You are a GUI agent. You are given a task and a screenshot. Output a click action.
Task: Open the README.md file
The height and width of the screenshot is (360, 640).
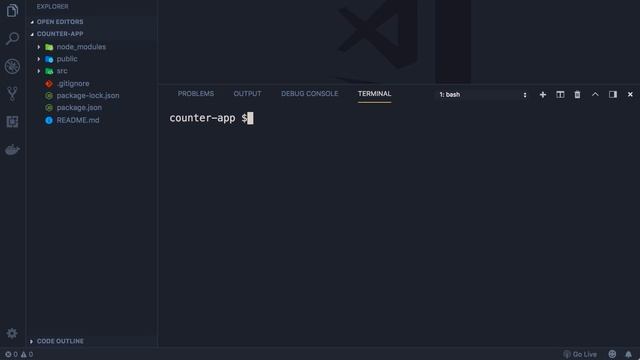(78, 120)
